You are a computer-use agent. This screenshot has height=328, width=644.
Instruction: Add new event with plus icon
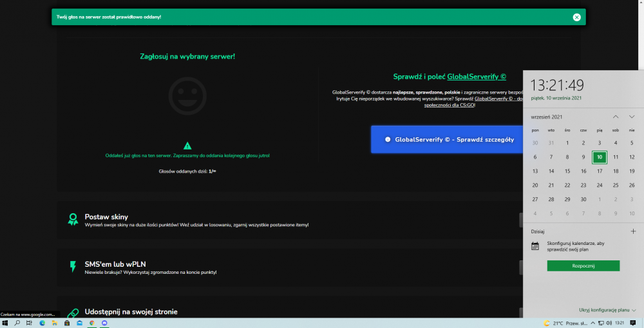click(x=633, y=231)
